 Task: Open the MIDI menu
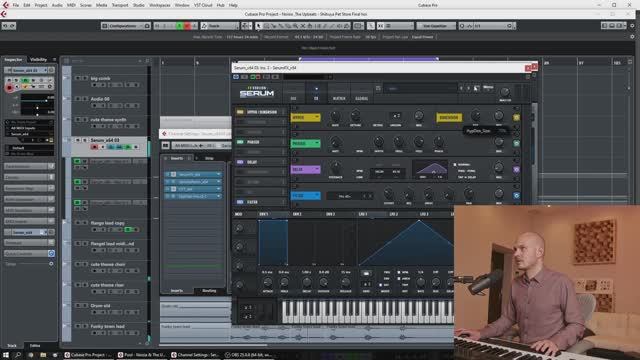pyautogui.click(x=71, y=5)
